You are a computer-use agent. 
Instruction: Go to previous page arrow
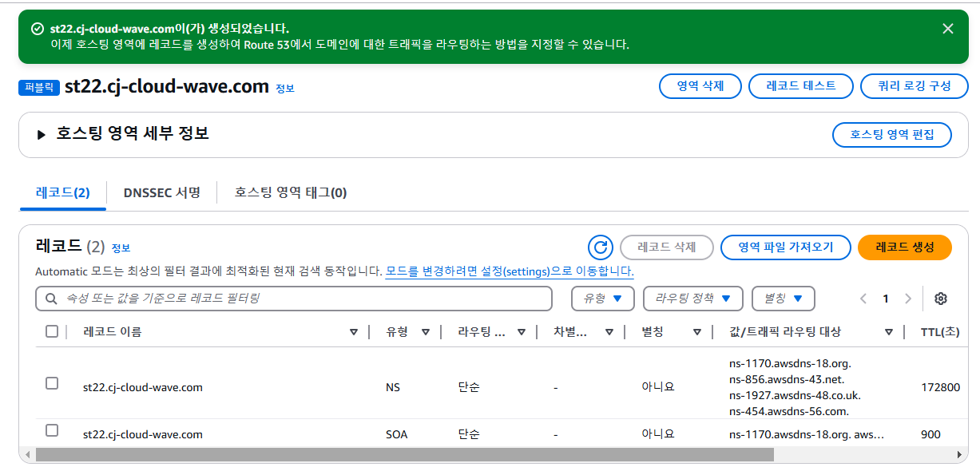click(x=863, y=299)
